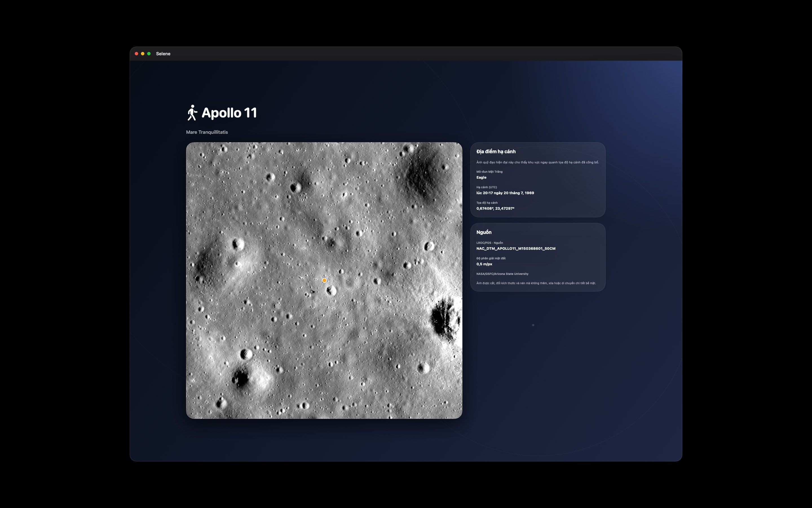The width and height of the screenshot is (812, 508).
Task: Click the "Độ phân giải mặt đất" label
Action: (x=491, y=258)
